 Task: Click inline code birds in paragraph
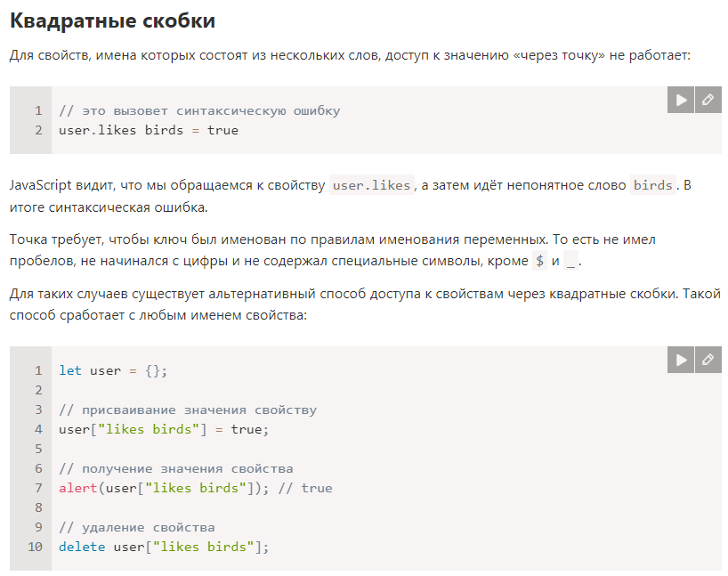tap(652, 185)
